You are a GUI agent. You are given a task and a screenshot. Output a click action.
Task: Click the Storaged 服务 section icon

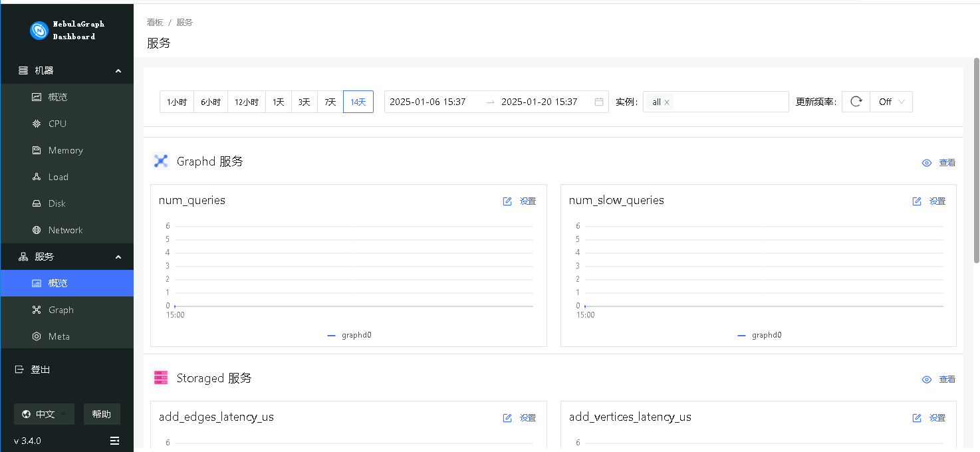click(x=161, y=378)
